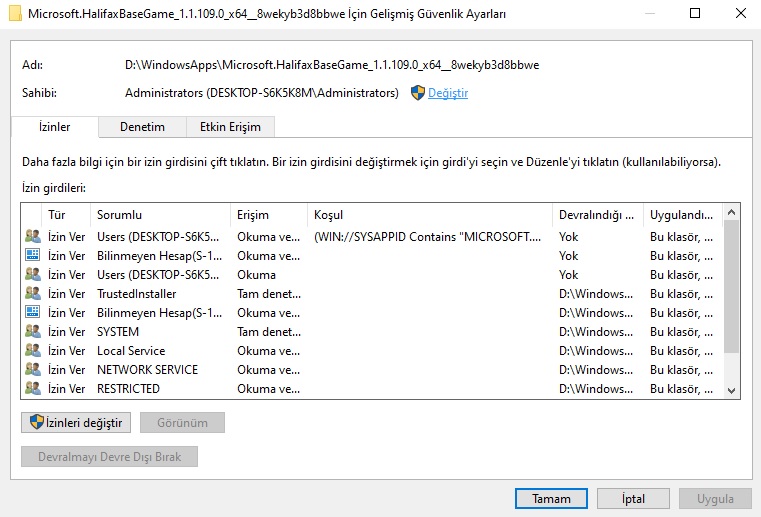Sort by the Uygulandı column header
761x517 pixels.
point(683,215)
